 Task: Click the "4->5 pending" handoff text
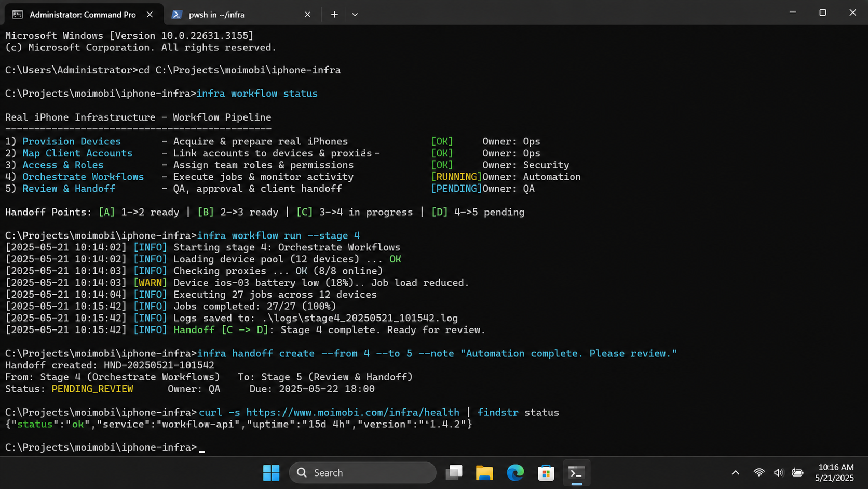point(489,212)
